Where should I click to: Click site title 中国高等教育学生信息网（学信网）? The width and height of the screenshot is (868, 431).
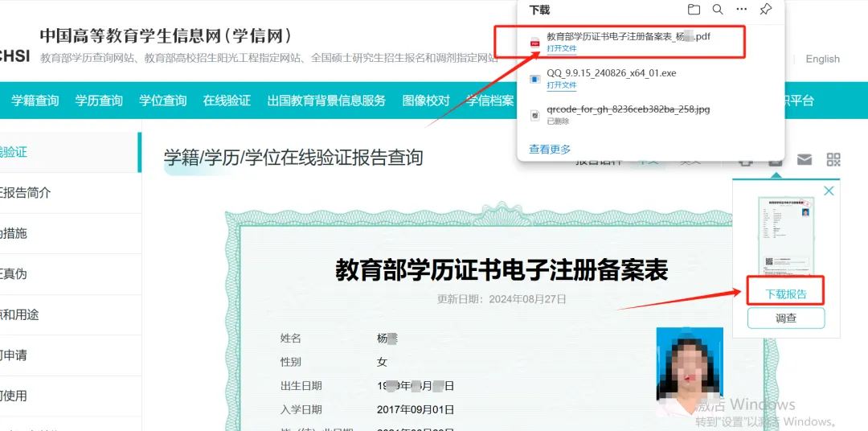pyautogui.click(x=166, y=35)
